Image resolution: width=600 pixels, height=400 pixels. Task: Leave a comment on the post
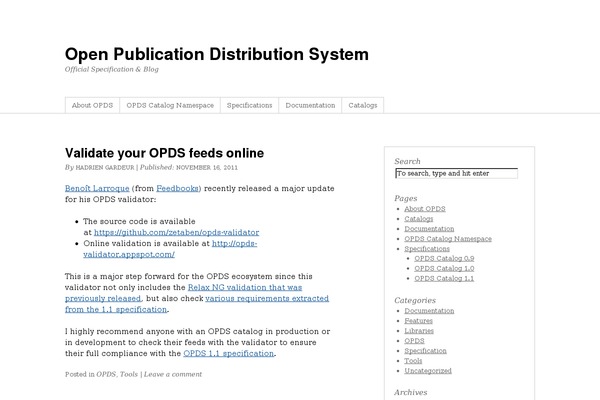click(173, 374)
